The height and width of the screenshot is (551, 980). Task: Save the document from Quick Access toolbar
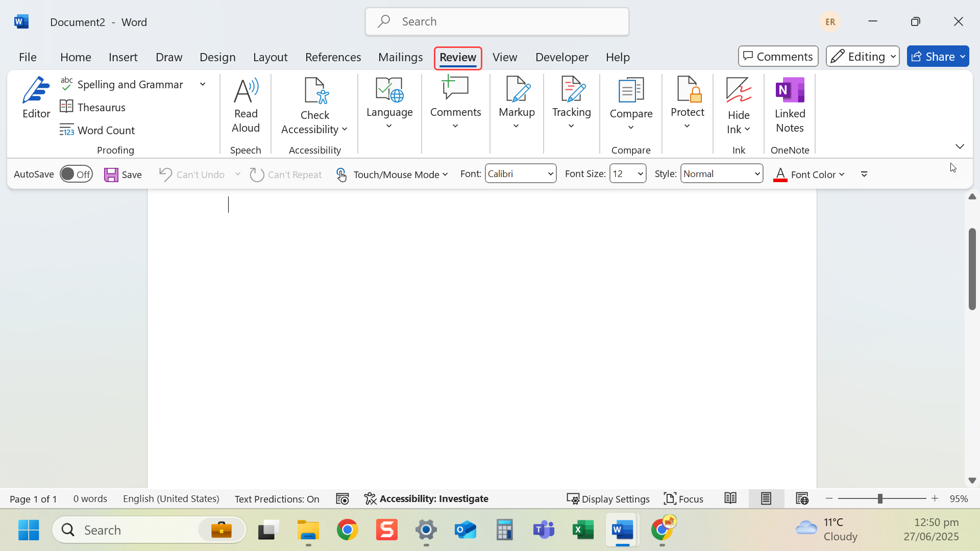point(123,174)
